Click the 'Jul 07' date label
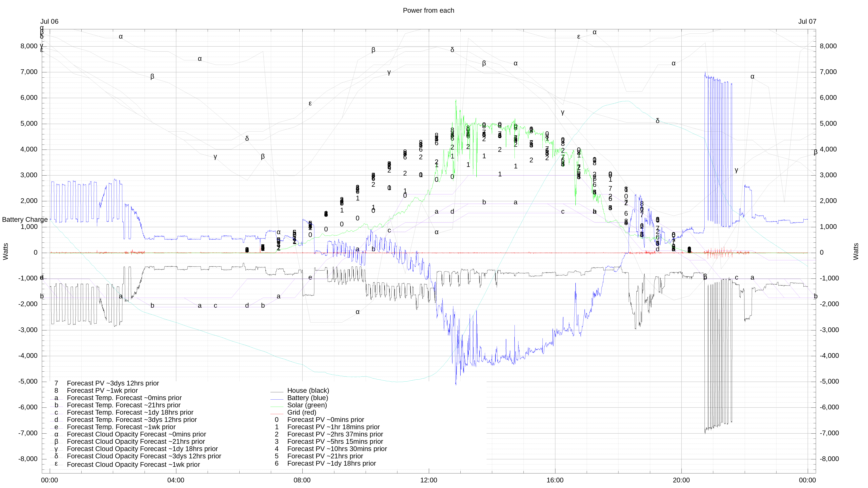Screen dimensions: 868x488 point(807,22)
